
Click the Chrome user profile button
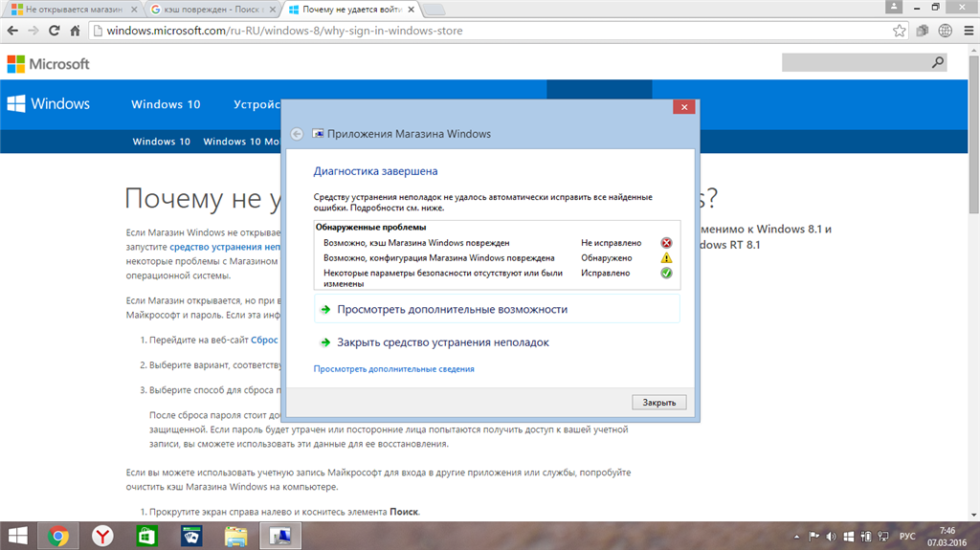pos(894,7)
